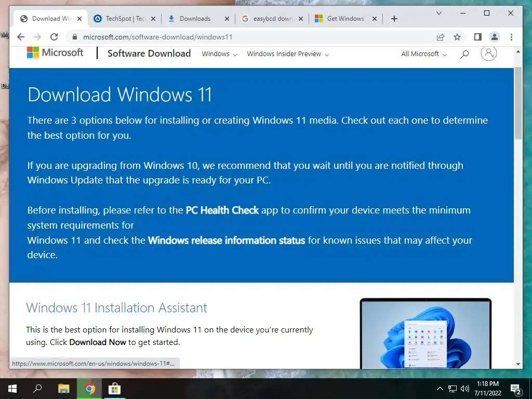
Task: Click Chrome icon on taskbar
Action: (x=89, y=389)
